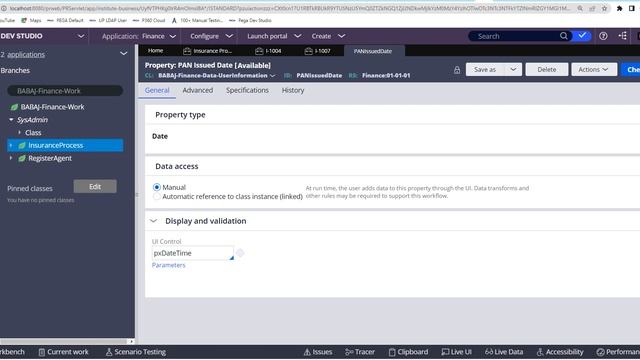Switch to the PANIssuedDate tab
Image resolution: width=640 pixels, height=360 pixels.
pyautogui.click(x=373, y=51)
